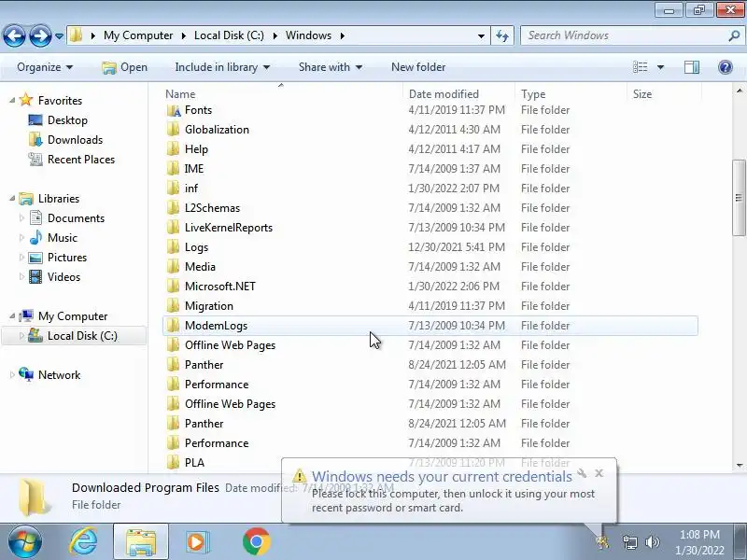Screen dimensions: 747x560
Task: Expand the Music library
Action: pyautogui.click(x=21, y=238)
